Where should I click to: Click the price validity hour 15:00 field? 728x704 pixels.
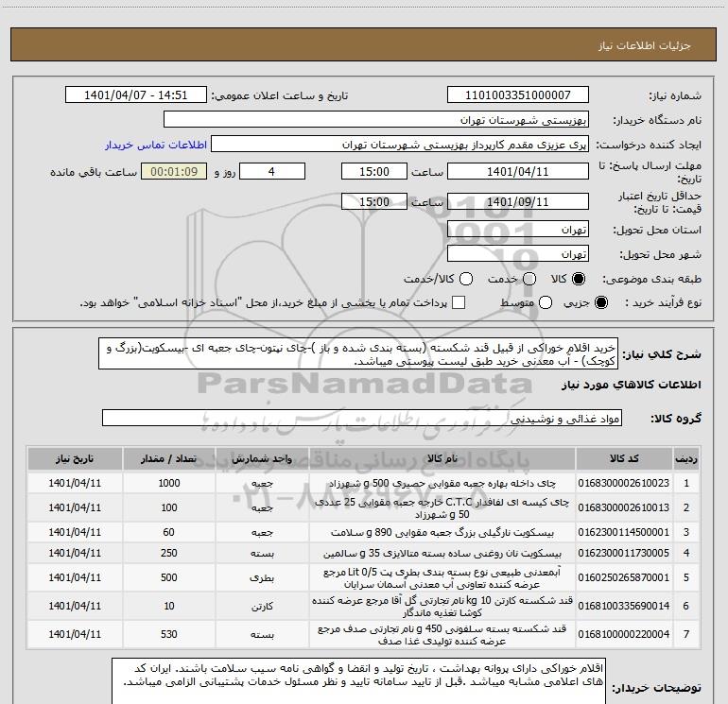(x=374, y=201)
